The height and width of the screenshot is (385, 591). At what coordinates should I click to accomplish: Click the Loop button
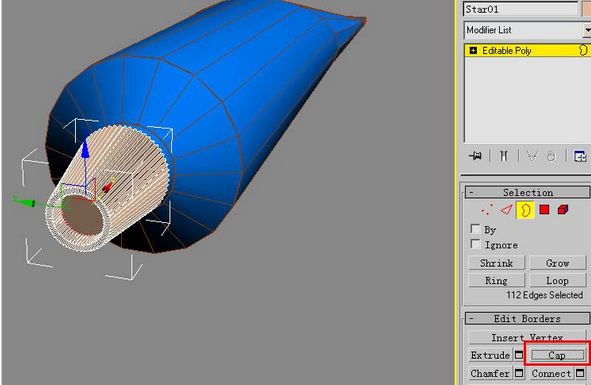(557, 281)
